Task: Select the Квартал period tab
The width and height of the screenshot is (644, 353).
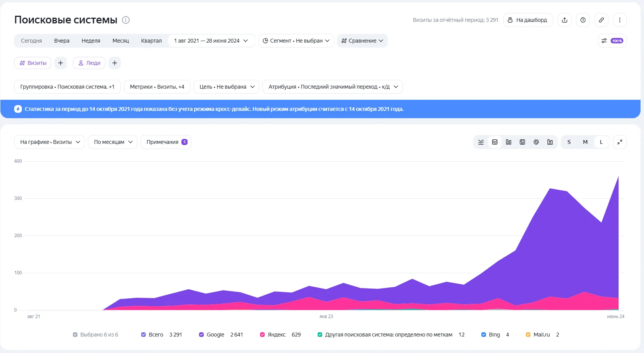Action: tap(152, 41)
